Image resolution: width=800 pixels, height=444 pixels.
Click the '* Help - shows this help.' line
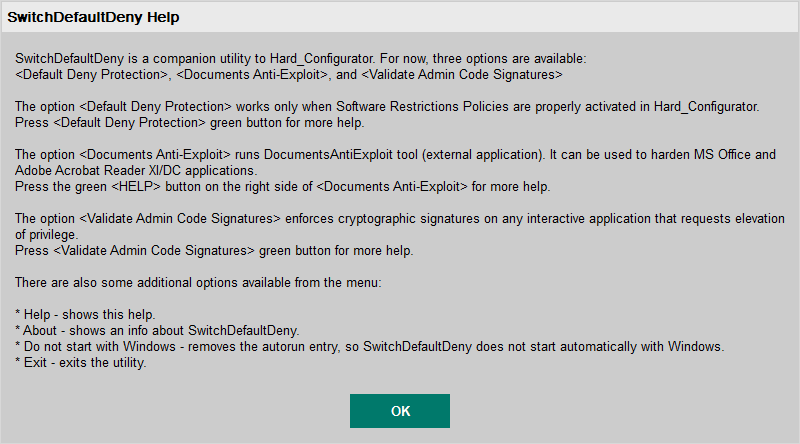click(86, 314)
